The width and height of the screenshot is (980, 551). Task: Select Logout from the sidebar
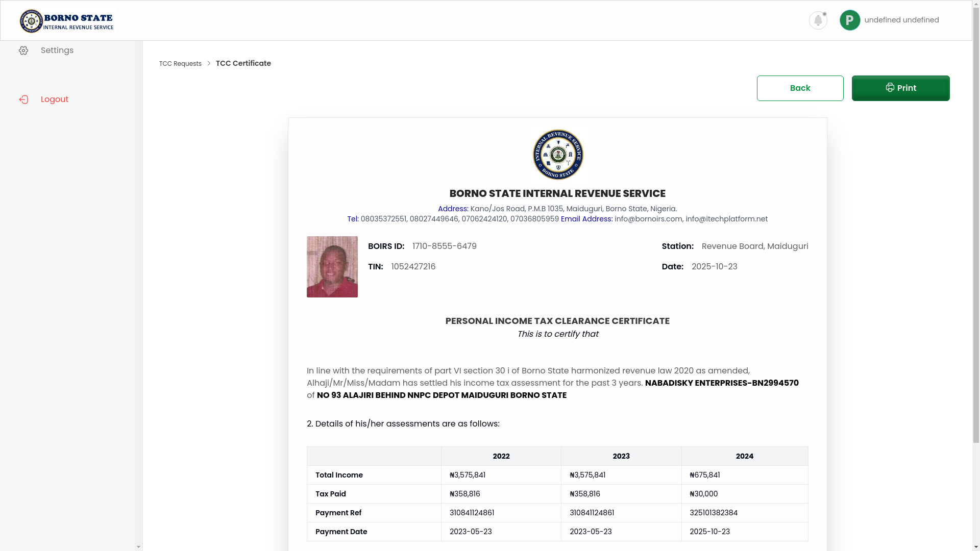pos(55,99)
